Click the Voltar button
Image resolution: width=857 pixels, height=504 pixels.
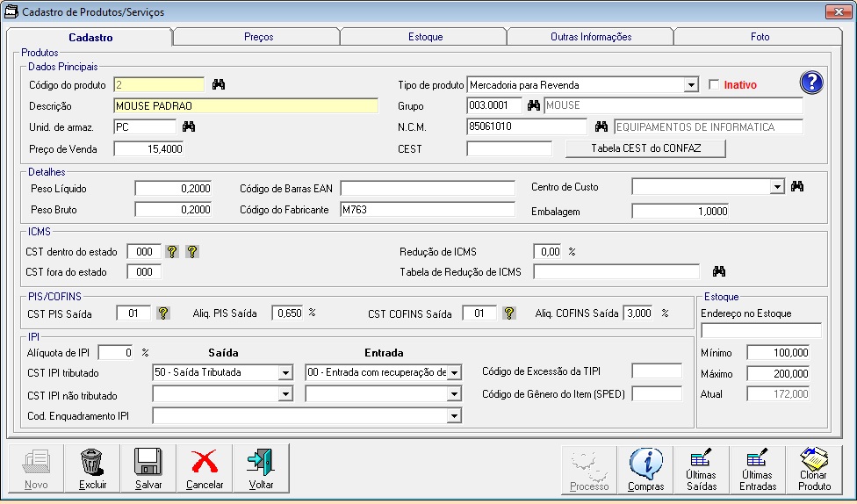261,469
